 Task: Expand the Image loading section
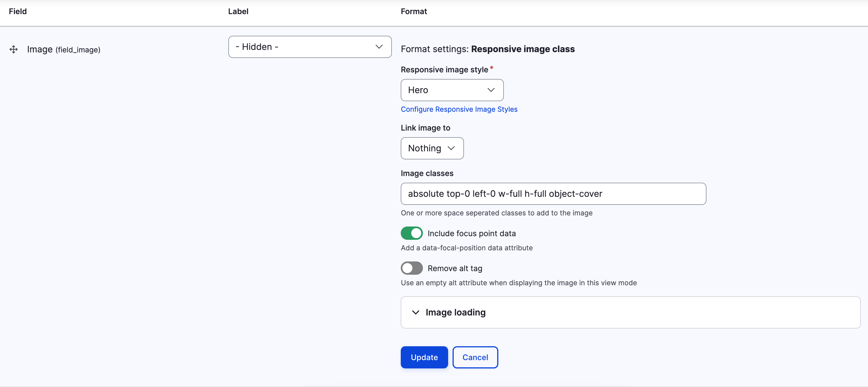pyautogui.click(x=456, y=312)
